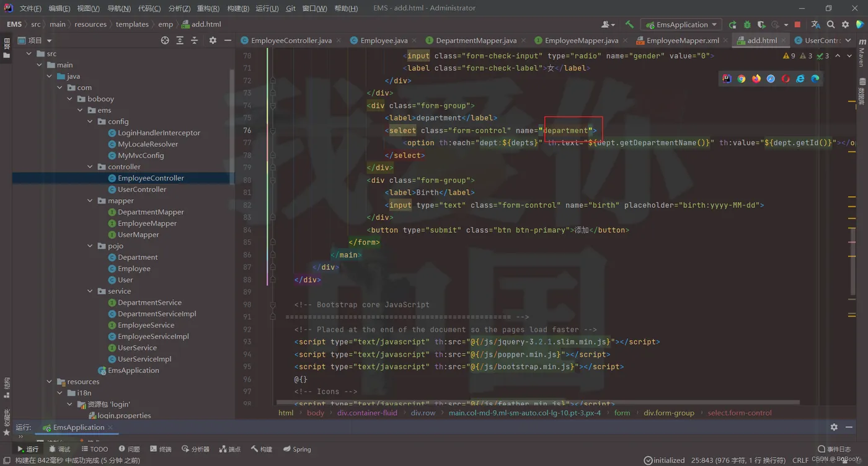Image resolution: width=868 pixels, height=466 pixels.
Task: Select EmployeeController in the project tree
Action: click(151, 178)
